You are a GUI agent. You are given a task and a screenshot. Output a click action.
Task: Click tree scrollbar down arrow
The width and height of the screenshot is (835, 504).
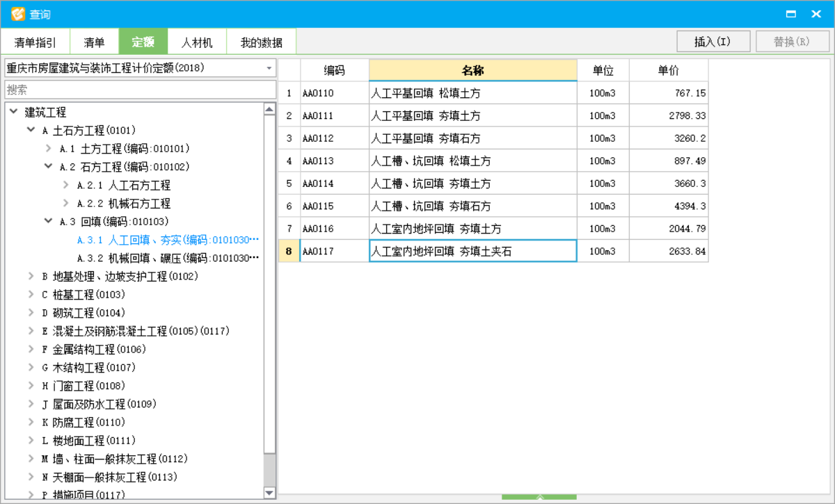point(270,492)
